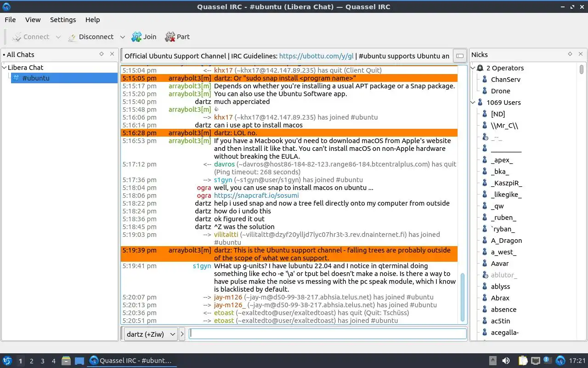Open the Connect dropdown arrow
This screenshot has height=368, width=588.
tap(58, 37)
